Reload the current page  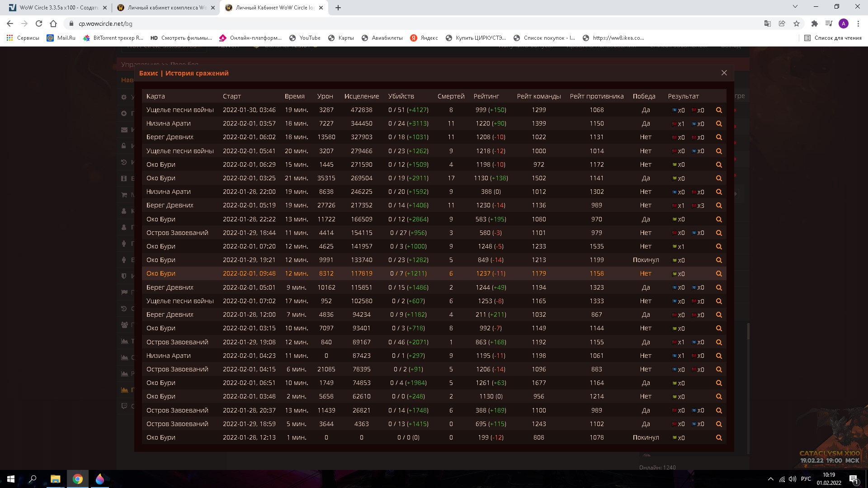click(39, 23)
